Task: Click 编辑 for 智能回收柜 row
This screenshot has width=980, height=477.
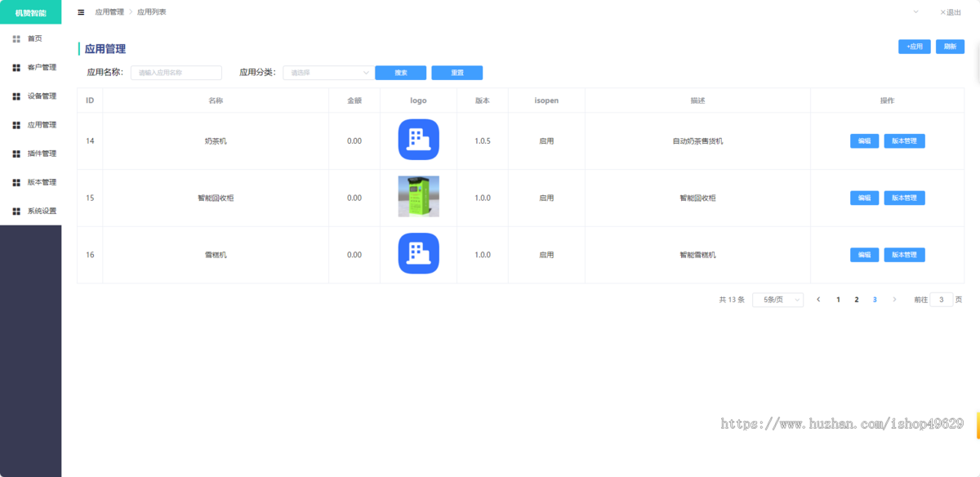Action: tap(864, 198)
